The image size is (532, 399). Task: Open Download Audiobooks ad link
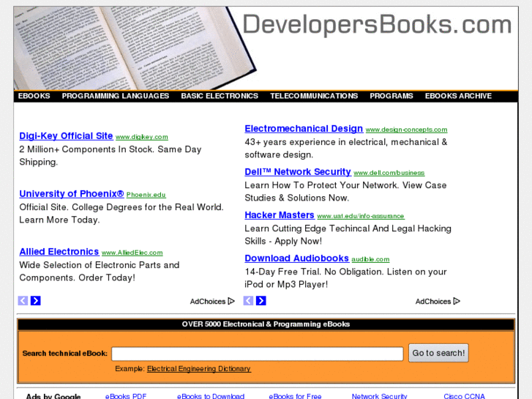coord(297,258)
